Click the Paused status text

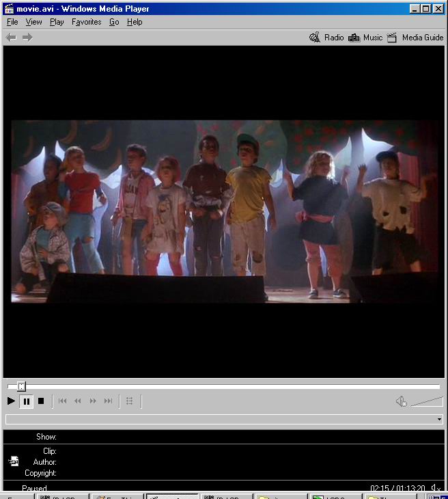pyautogui.click(x=34, y=488)
